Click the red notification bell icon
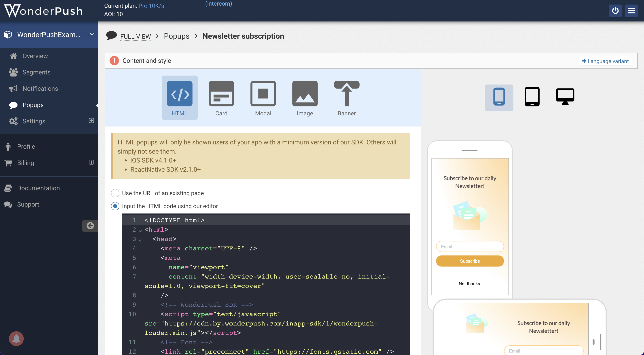644x355 pixels. pyautogui.click(x=16, y=338)
